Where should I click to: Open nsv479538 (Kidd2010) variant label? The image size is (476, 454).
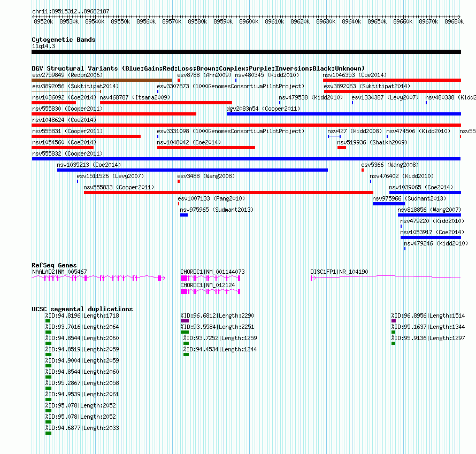tap(311, 97)
